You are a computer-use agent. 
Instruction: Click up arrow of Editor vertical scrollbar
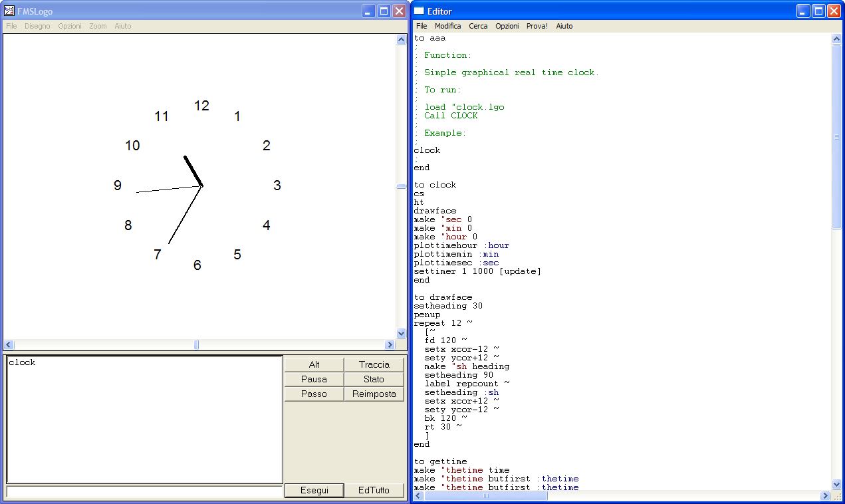[837, 39]
